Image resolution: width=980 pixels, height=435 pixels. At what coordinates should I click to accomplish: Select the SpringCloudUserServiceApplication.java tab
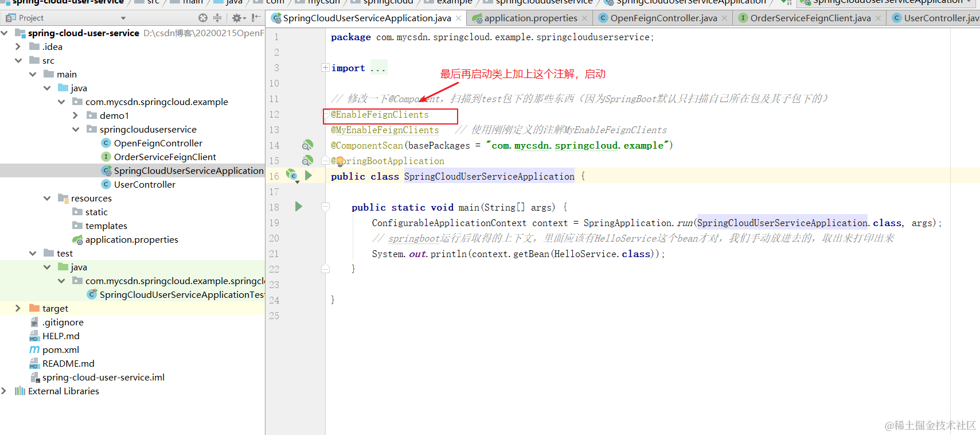tap(366, 18)
